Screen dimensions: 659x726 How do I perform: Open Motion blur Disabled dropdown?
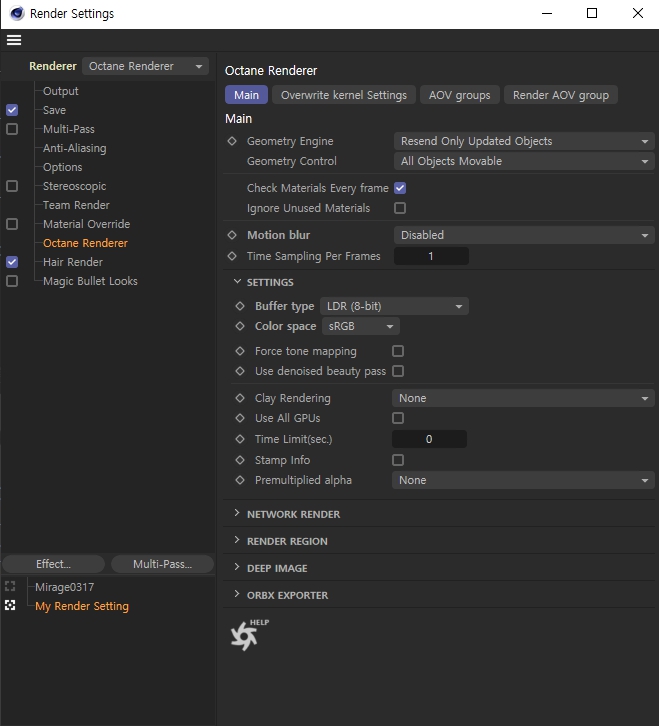(524, 235)
